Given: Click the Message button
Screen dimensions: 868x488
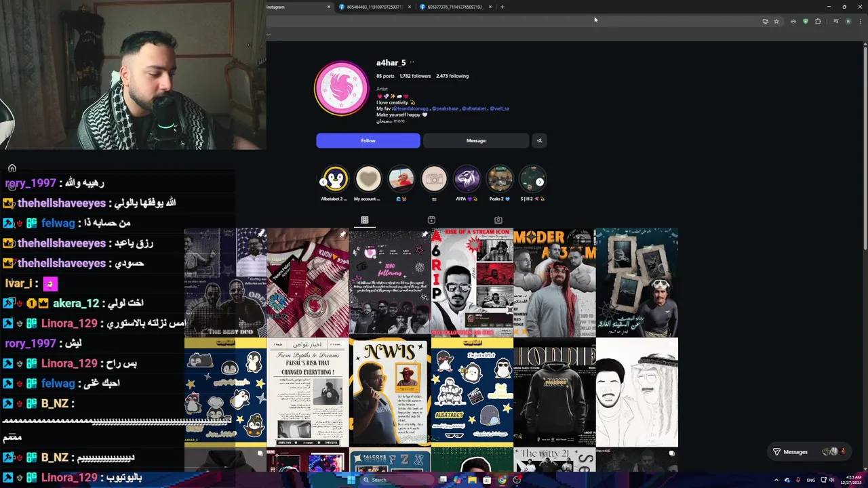Looking at the screenshot, I should click(476, 140).
